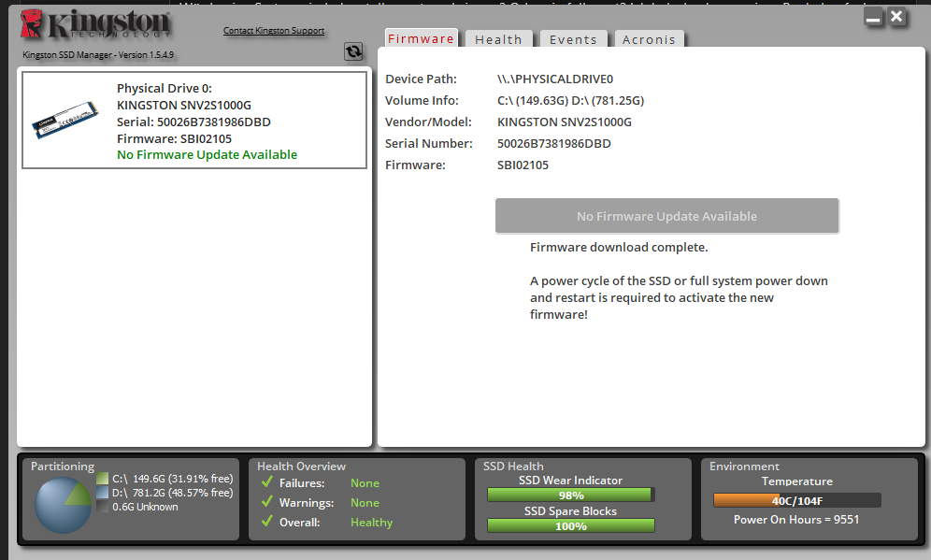The width and height of the screenshot is (931, 560).
Task: Click the Environment panel heading
Action: pyautogui.click(x=744, y=467)
